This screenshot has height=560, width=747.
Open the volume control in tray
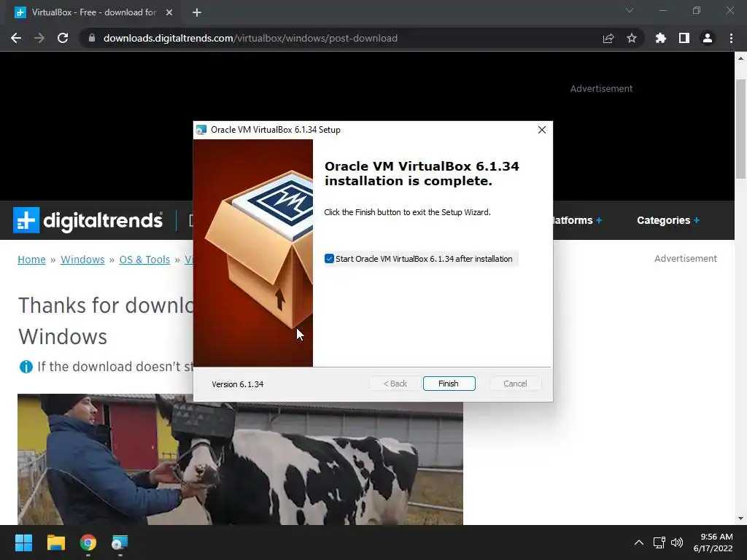pyautogui.click(x=676, y=542)
